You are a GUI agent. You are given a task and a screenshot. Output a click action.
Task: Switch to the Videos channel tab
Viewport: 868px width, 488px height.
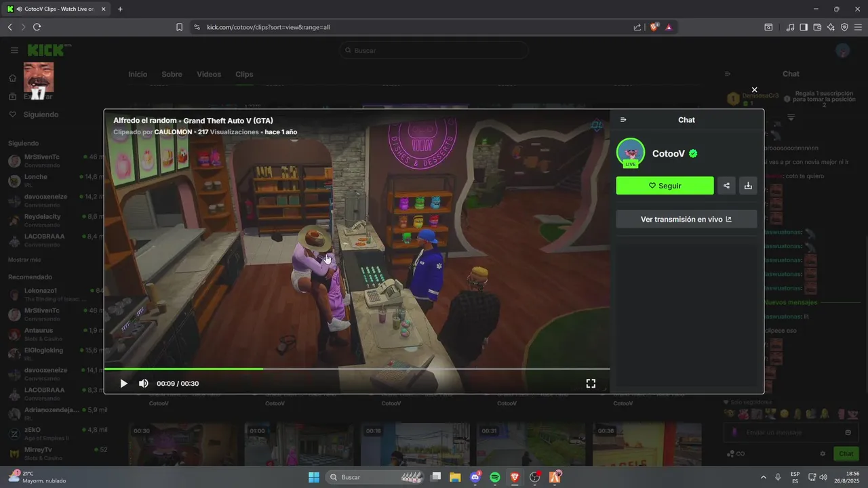pos(209,75)
